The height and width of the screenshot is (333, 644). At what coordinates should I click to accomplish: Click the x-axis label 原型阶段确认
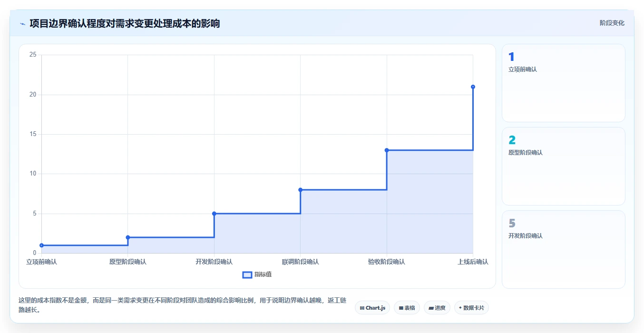point(128,262)
